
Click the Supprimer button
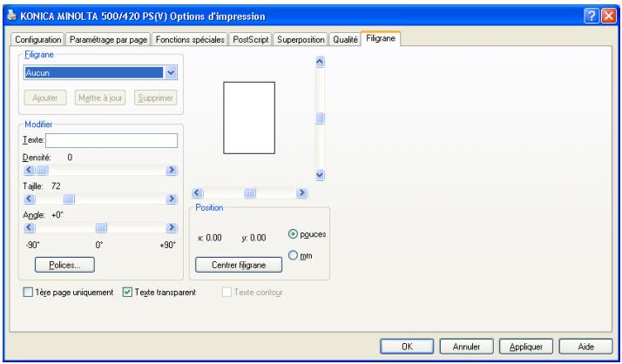(155, 98)
